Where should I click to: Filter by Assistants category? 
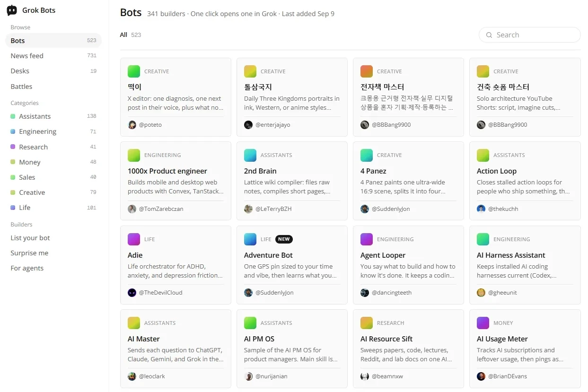(x=53, y=116)
